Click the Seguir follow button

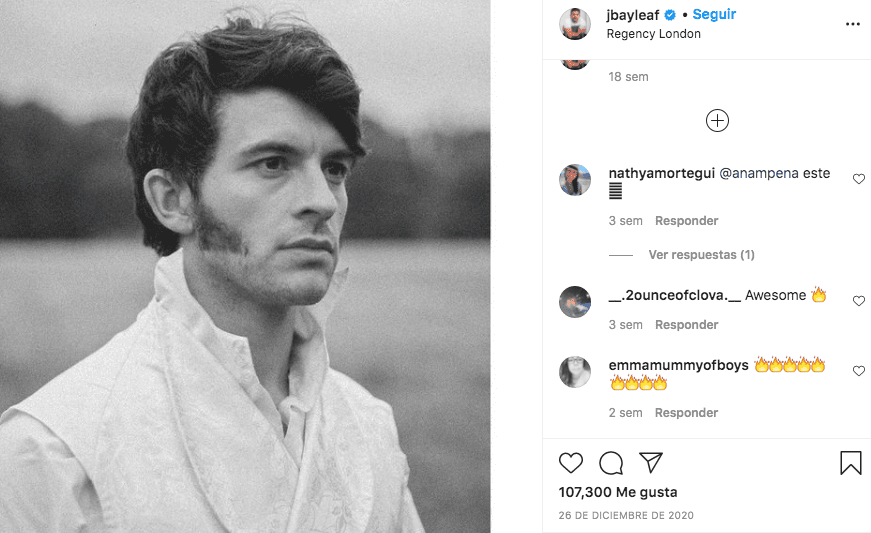point(714,15)
